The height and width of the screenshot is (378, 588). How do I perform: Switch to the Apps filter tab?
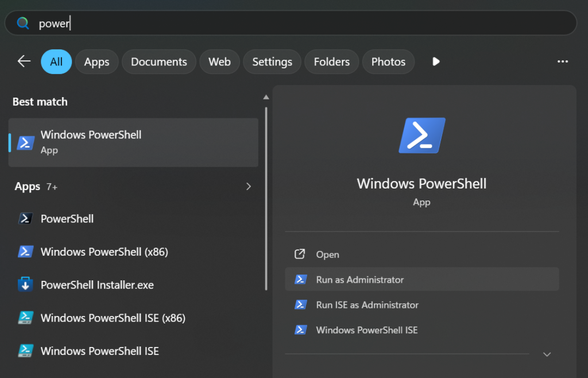(96, 61)
